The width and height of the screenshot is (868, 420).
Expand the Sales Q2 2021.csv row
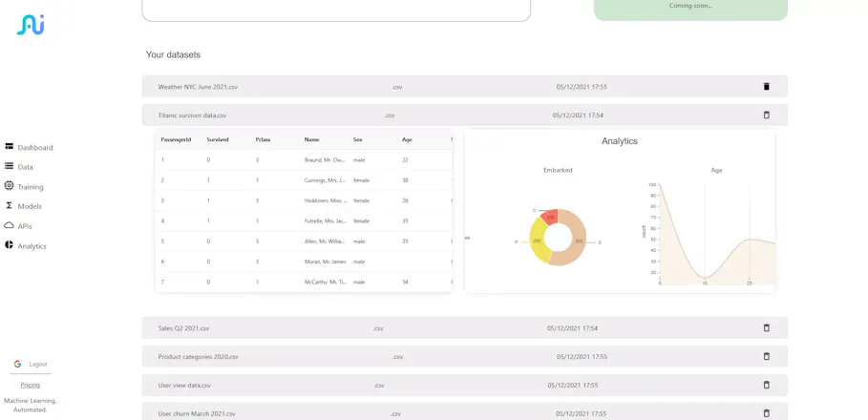coord(464,327)
